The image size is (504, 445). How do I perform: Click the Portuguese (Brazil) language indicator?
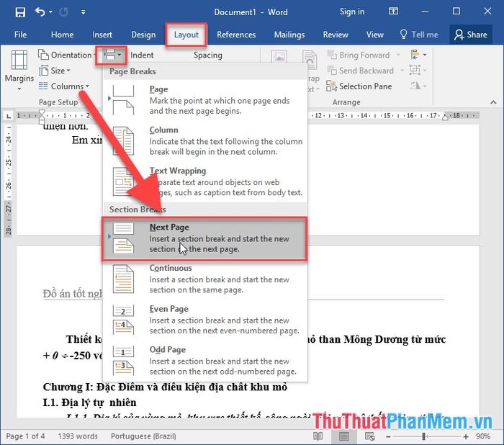143,436
